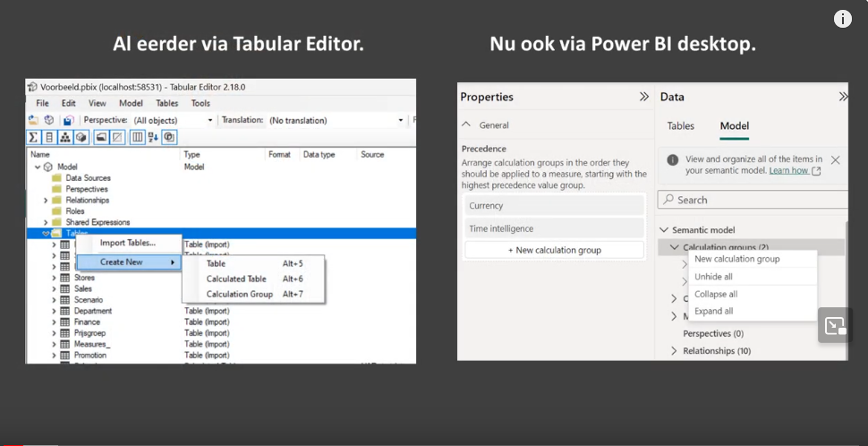Viewport: 868px width, 446px height.
Task: Expand the Relationships folder in Tabular Editor
Action: click(x=46, y=201)
